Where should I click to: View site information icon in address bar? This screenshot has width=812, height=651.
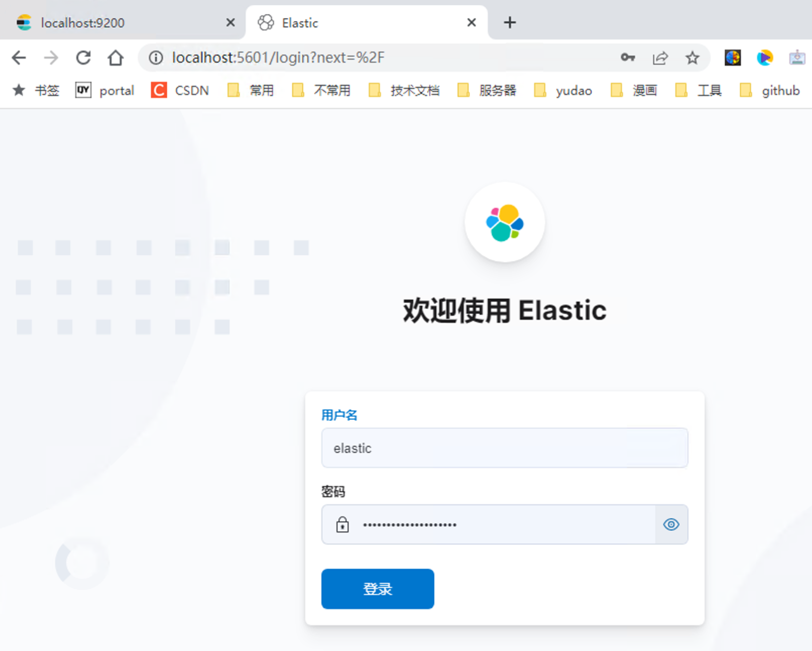pos(156,58)
